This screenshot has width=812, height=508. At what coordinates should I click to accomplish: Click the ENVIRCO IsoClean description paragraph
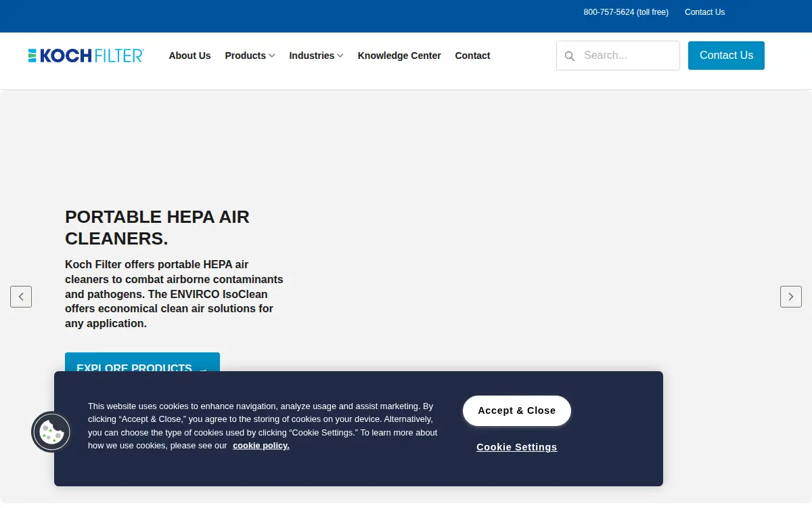coord(174,294)
